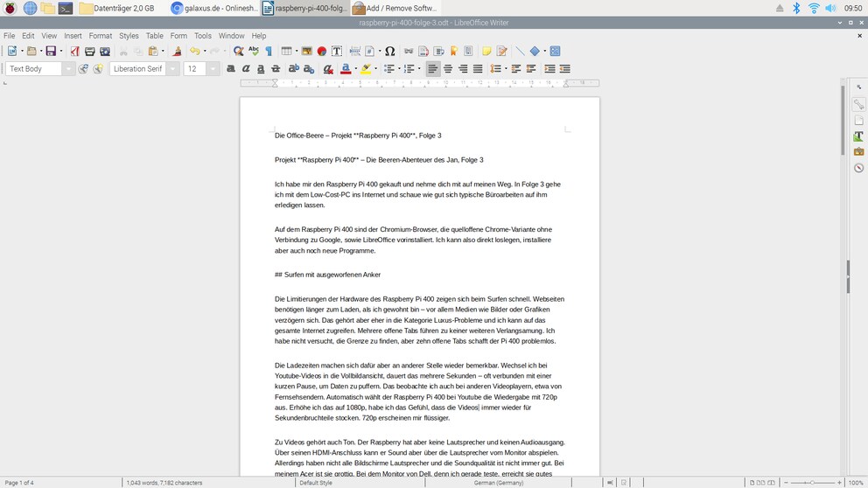This screenshot has height=488, width=868.
Task: Click the Save document icon
Action: pos(51,51)
